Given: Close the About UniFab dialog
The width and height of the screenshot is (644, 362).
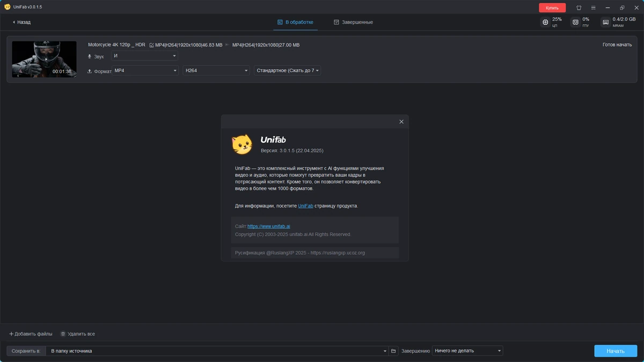Looking at the screenshot, I should 401,122.
